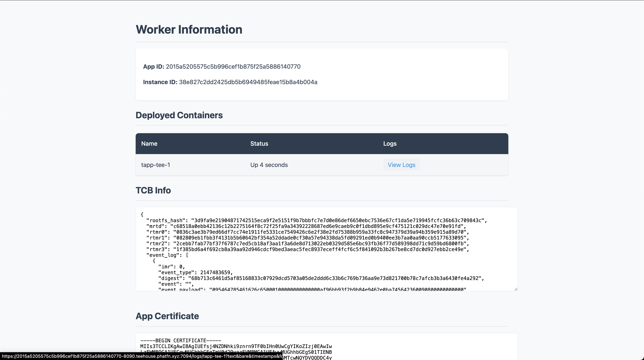Place cursor on the rootfs_hash line
The width and height of the screenshot is (644, 360).
(316, 220)
